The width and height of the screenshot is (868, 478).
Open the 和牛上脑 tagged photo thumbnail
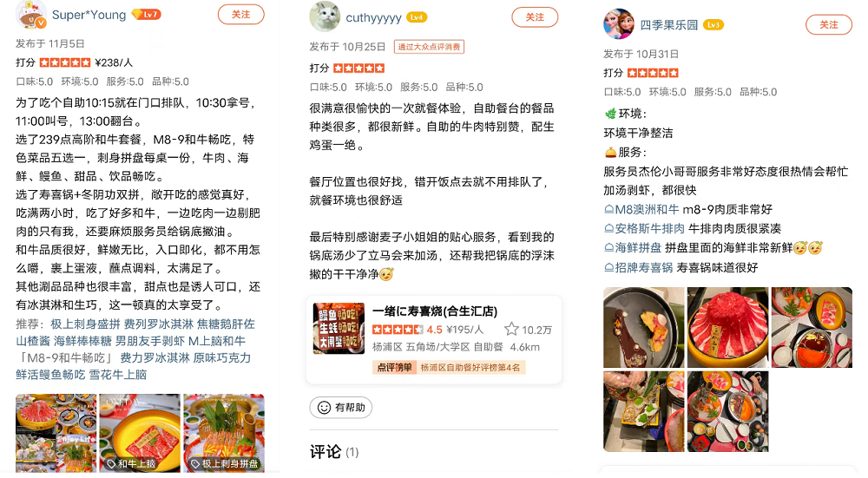(x=140, y=433)
